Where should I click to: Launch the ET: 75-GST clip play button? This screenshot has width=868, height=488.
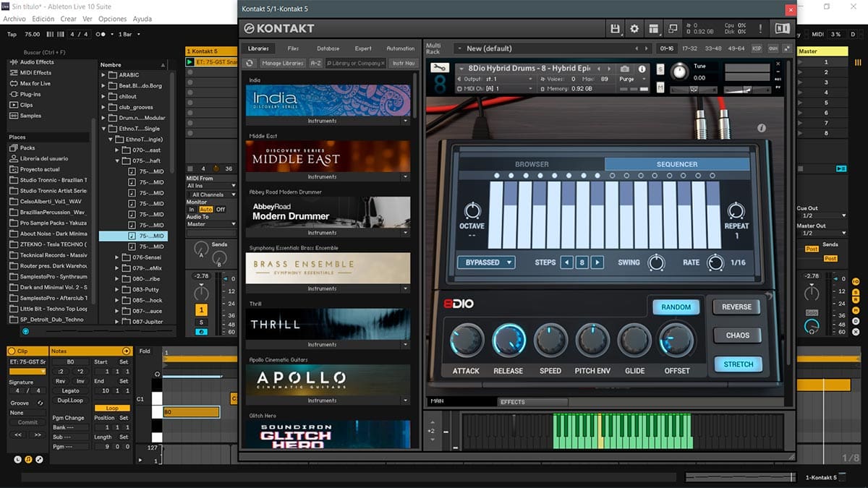pos(190,62)
